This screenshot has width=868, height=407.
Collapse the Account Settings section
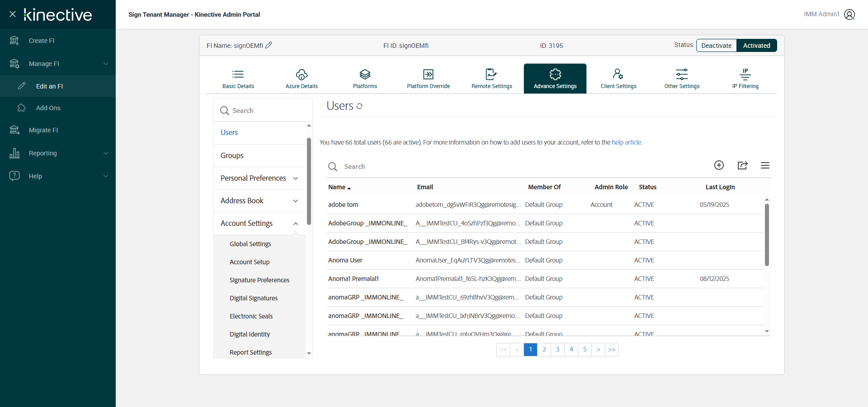tap(296, 224)
